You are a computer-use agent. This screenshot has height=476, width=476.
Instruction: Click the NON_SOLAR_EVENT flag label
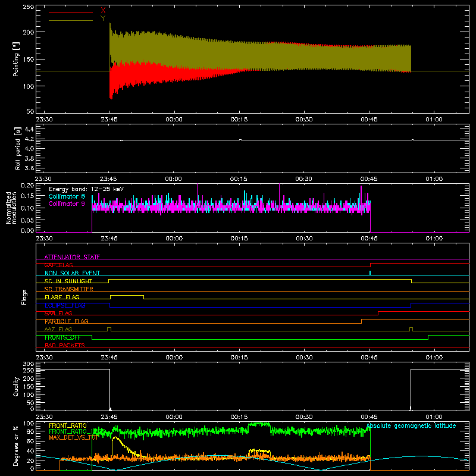(x=72, y=273)
